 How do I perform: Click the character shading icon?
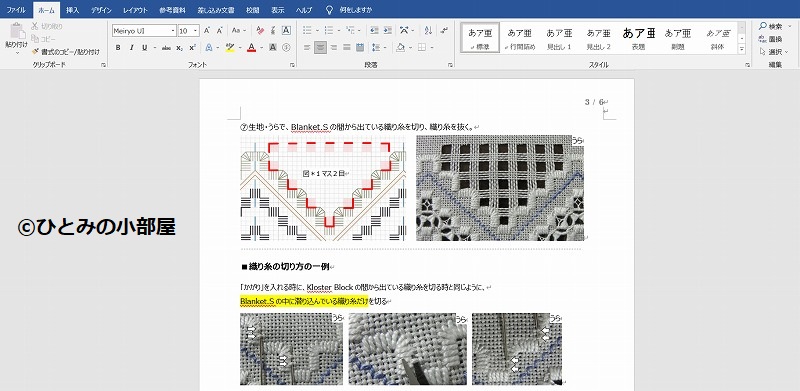point(272,47)
